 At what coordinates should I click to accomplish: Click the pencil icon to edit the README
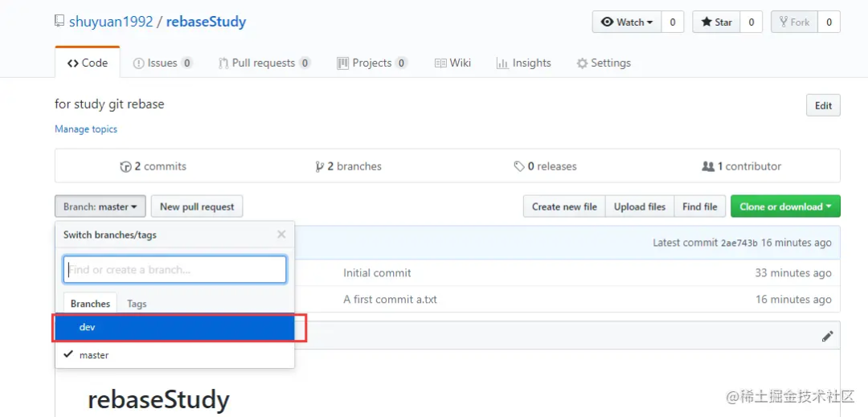827,337
